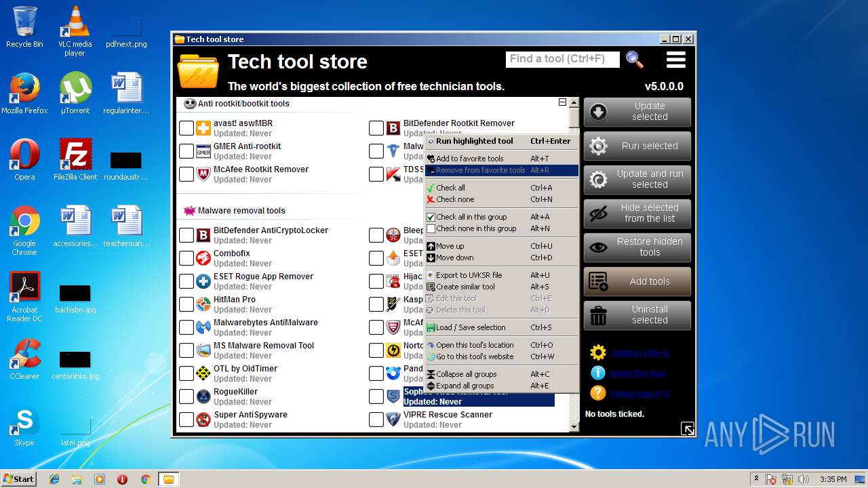The image size is (868, 488).
Task: Click the Windows Start button
Action: (18, 479)
